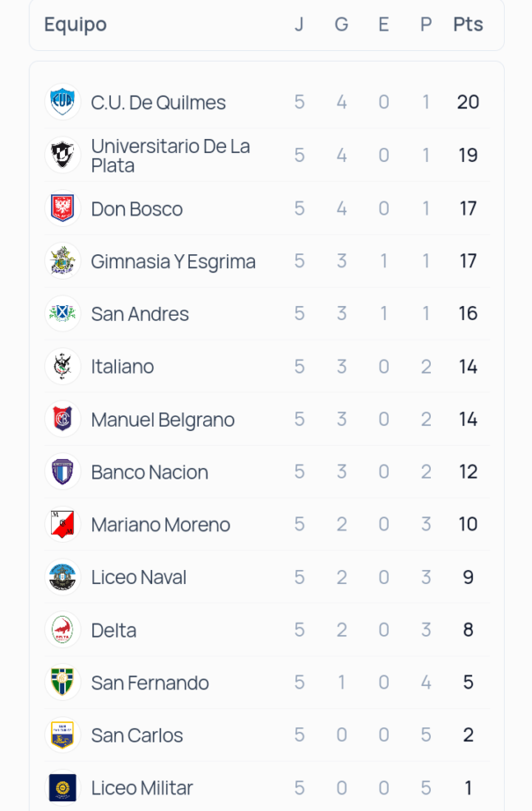Click the Italiano club badge

pyautogui.click(x=62, y=366)
